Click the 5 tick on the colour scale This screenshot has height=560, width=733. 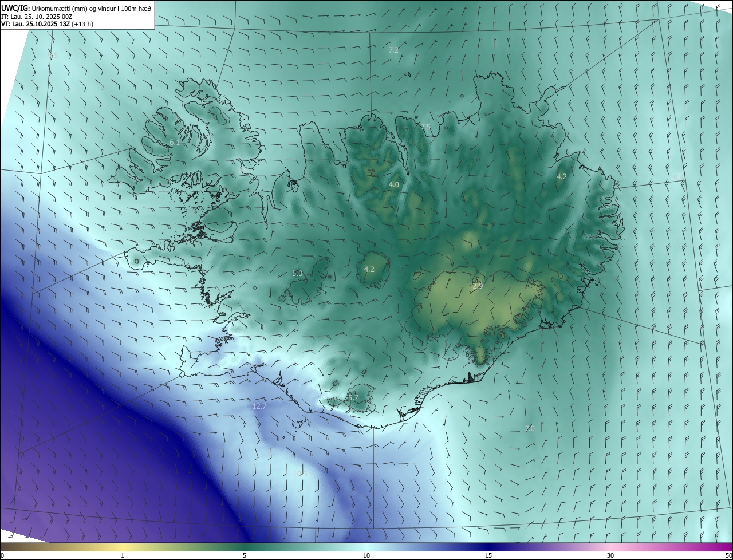tap(245, 555)
